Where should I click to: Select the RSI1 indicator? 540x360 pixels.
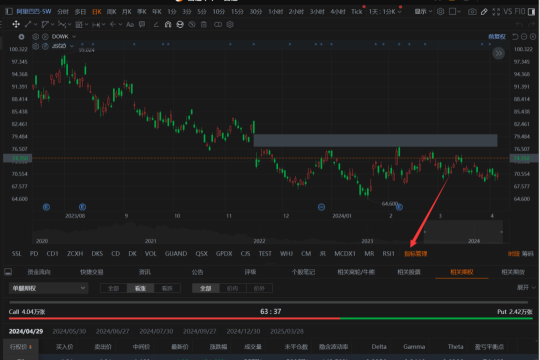click(x=388, y=254)
